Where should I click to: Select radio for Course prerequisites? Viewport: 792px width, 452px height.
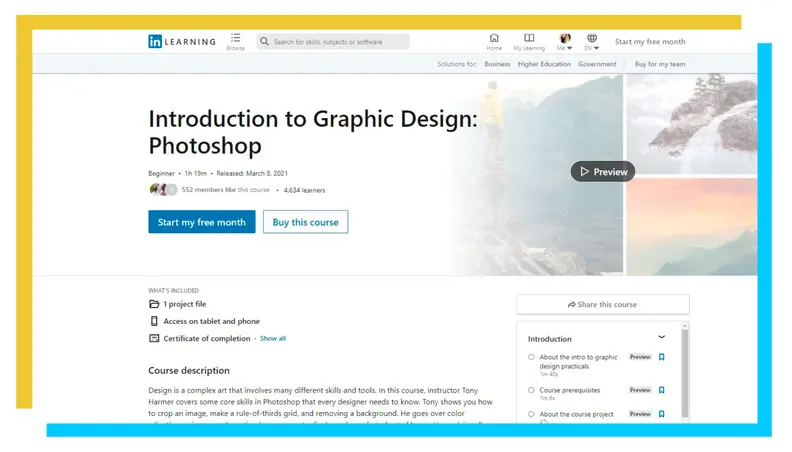click(x=531, y=390)
